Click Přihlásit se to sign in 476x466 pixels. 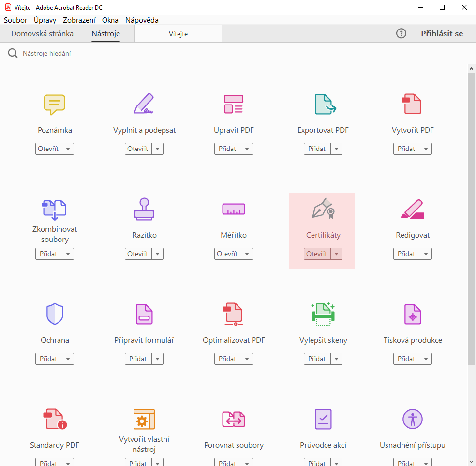click(442, 34)
